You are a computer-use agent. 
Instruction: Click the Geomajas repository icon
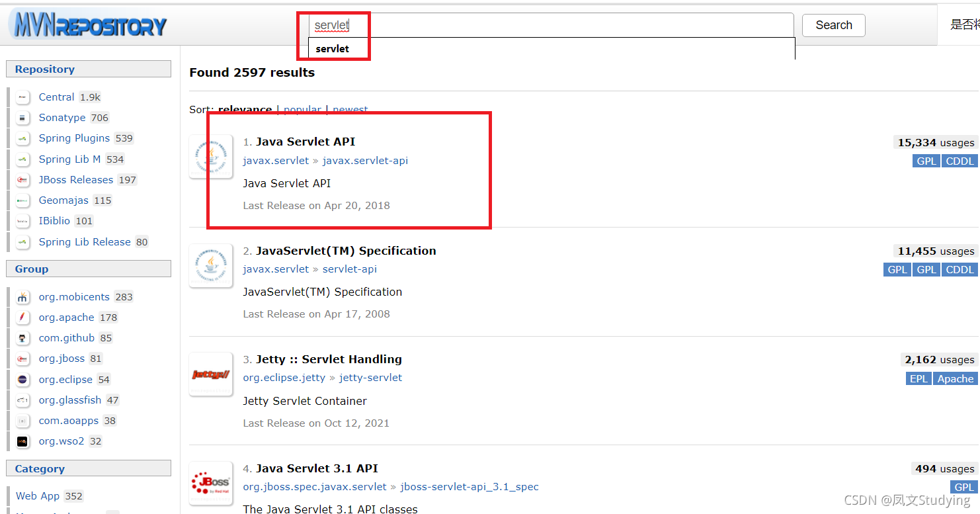[22, 200]
